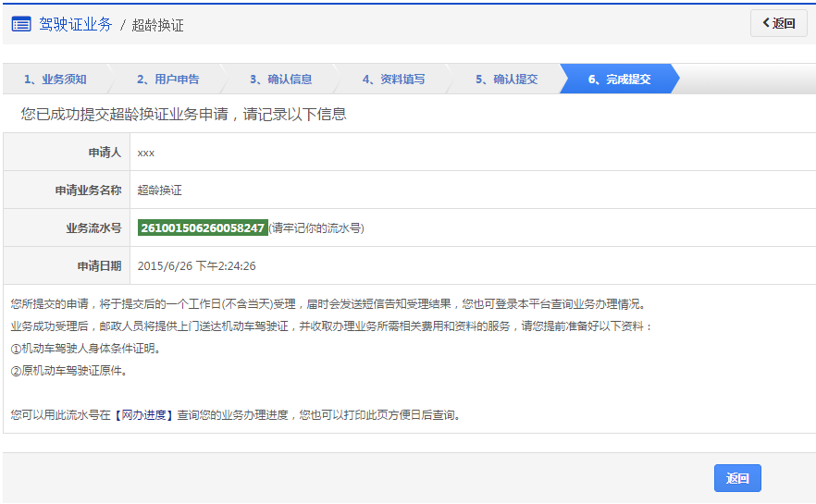816x504 pixels.
Task: Click the active step 6、完成提交
Action: (x=619, y=80)
